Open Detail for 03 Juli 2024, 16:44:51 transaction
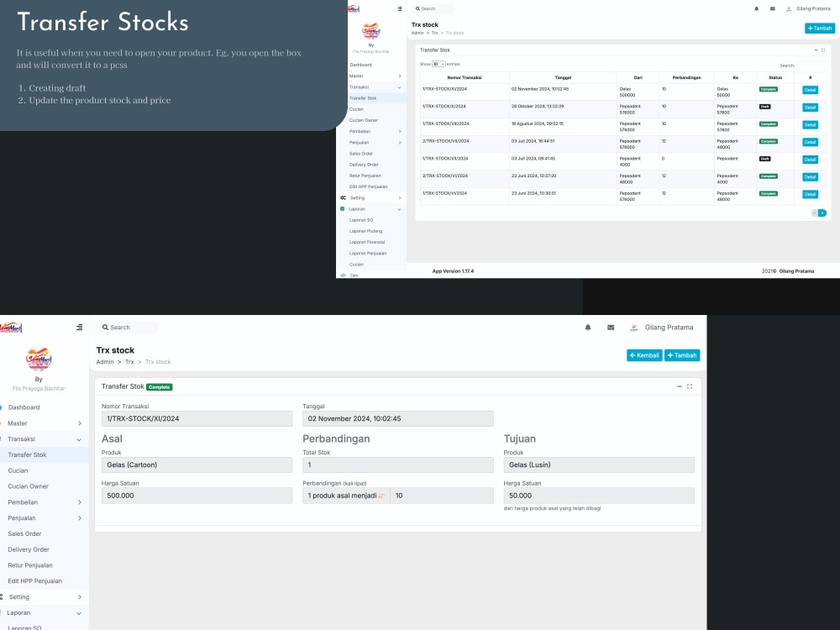The height and width of the screenshot is (630, 840). pos(810,142)
